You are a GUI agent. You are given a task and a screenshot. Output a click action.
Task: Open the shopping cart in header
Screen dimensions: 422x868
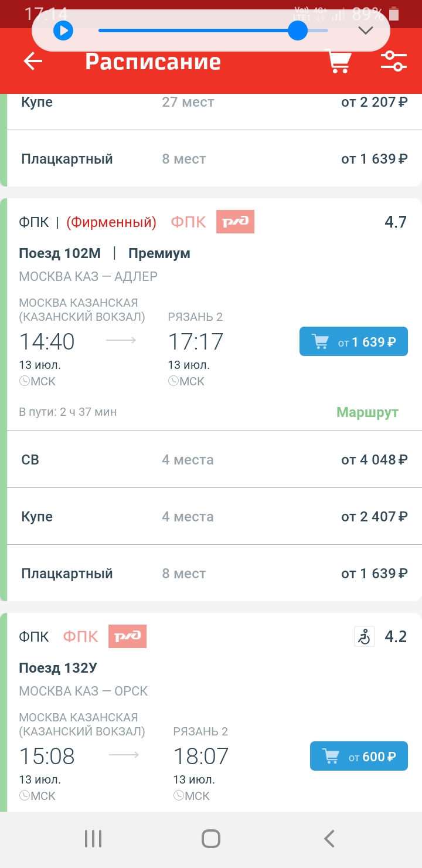pos(339,62)
